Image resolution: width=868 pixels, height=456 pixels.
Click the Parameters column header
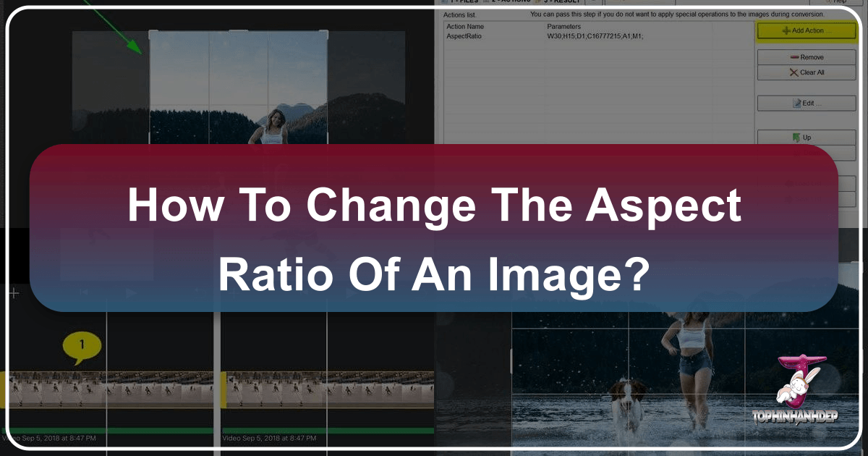tap(565, 27)
